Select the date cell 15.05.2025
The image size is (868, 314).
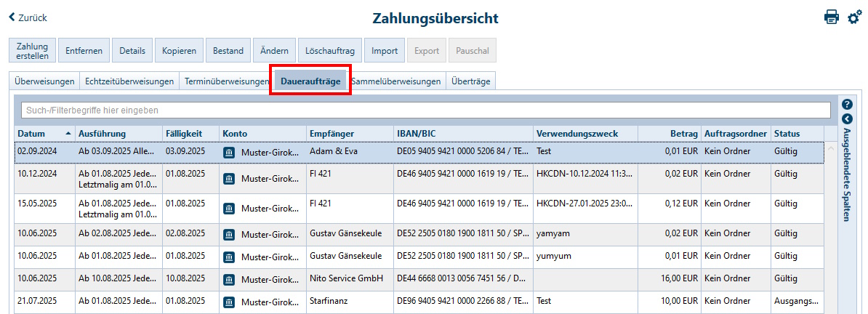point(45,208)
